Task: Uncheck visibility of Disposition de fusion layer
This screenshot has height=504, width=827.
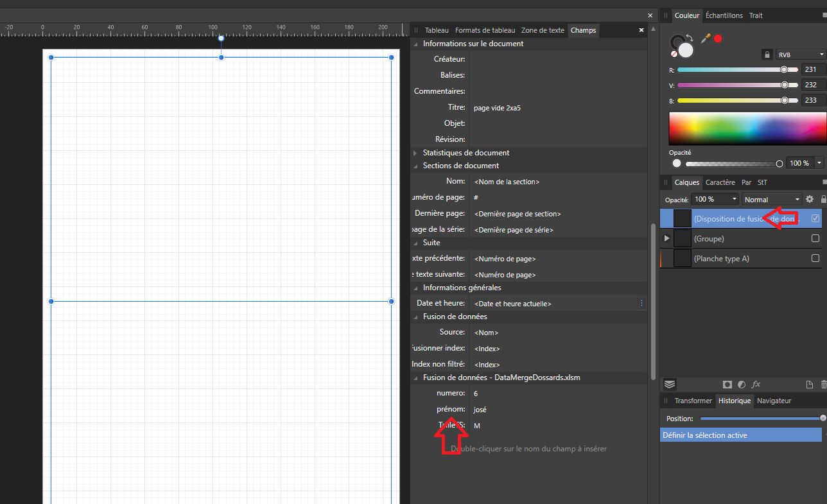Action: coord(815,218)
